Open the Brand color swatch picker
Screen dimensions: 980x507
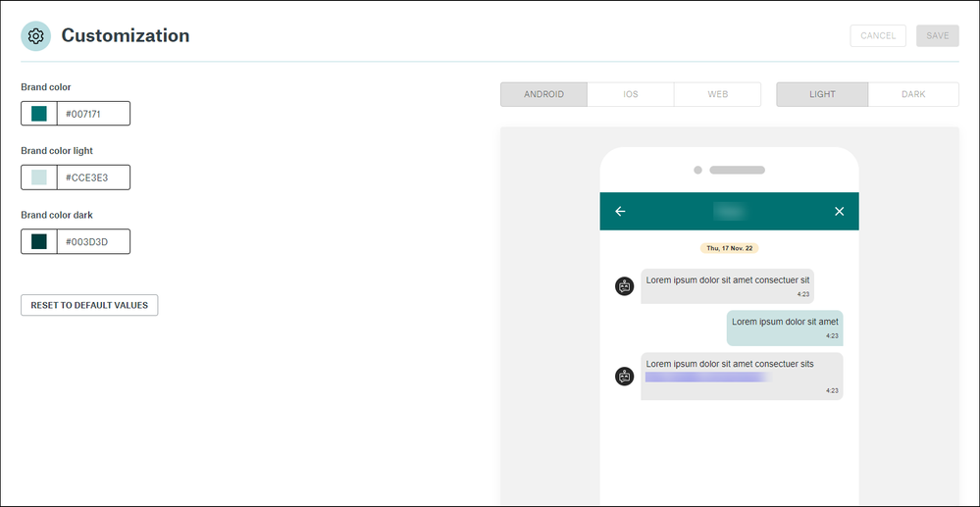[x=39, y=114]
